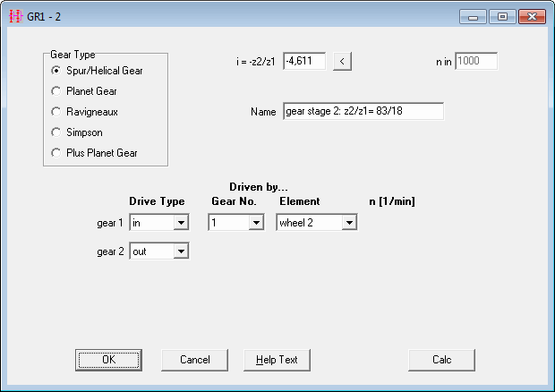Close the GR1 - 2 dialog window
Viewport: 555px width, 392px height.
[530, 17]
